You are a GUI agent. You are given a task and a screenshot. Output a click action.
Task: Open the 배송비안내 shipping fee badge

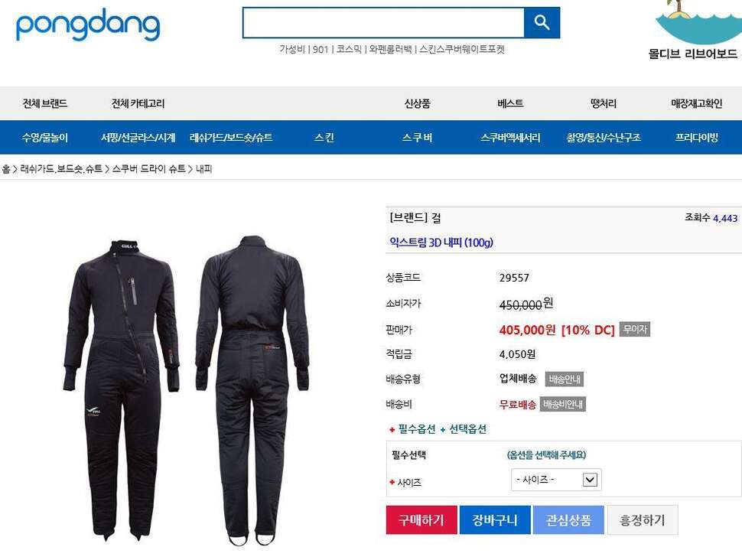click(563, 404)
